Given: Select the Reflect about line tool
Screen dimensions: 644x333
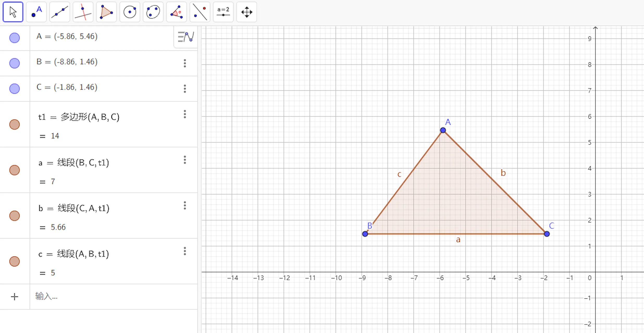Looking at the screenshot, I should tap(200, 12).
